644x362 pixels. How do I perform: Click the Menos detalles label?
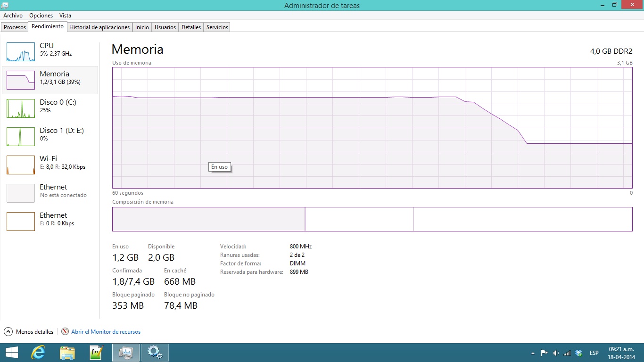click(34, 332)
